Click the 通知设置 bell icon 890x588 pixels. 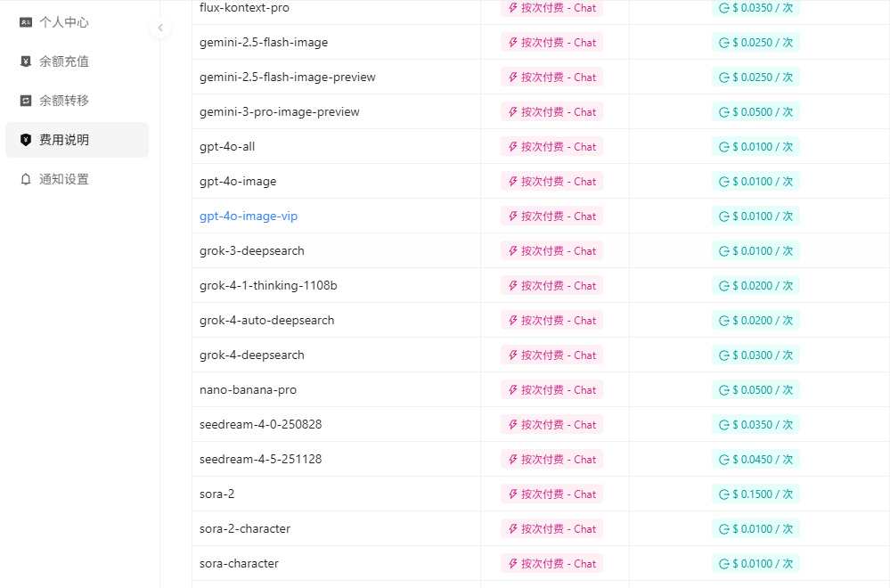pyautogui.click(x=26, y=179)
